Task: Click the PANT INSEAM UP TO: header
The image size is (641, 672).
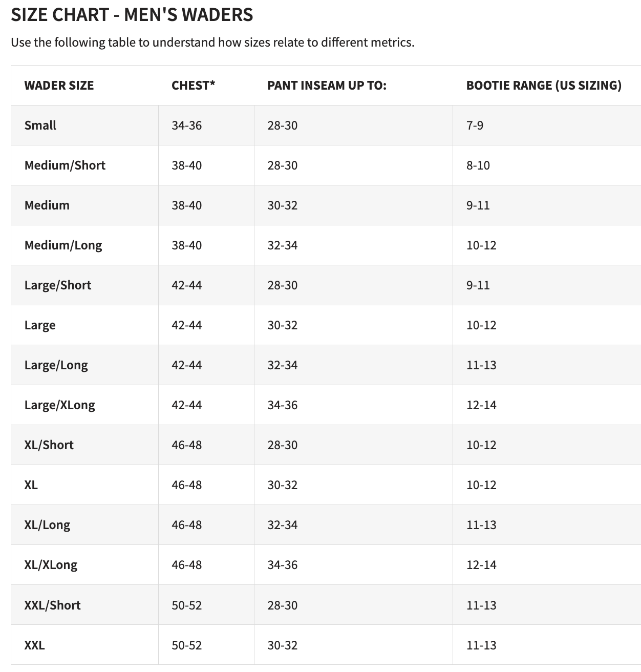Action: (x=327, y=85)
